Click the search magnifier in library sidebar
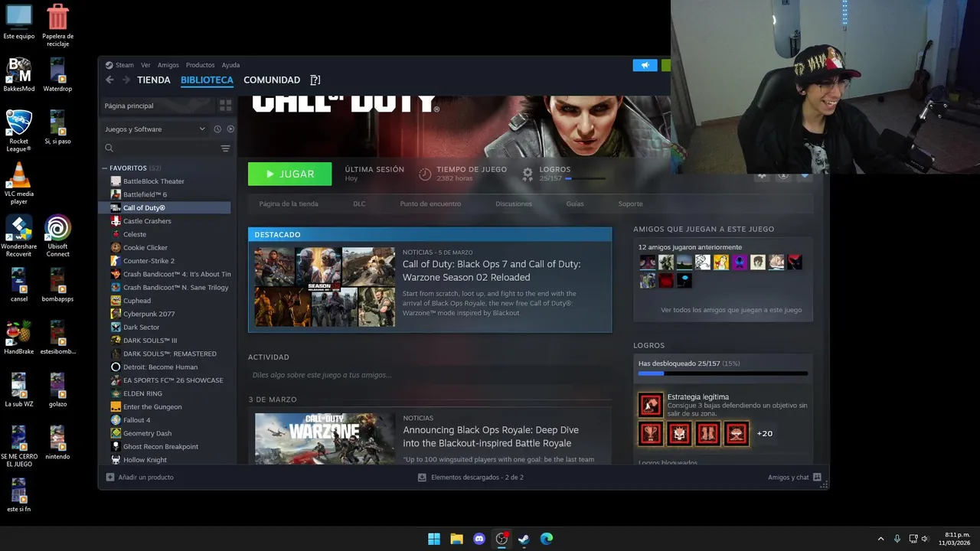The image size is (980, 551). point(109,148)
